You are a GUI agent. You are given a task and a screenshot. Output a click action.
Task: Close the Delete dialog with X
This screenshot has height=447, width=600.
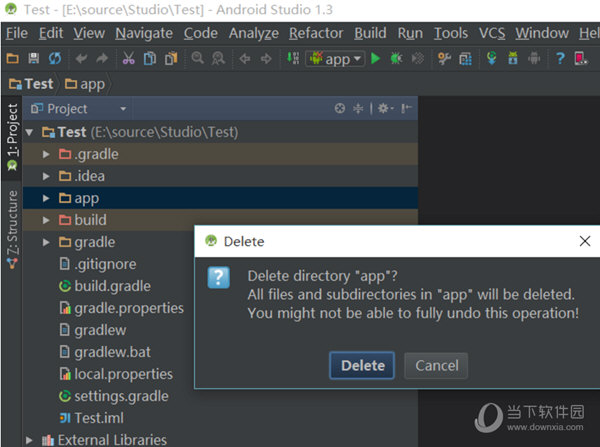click(585, 241)
